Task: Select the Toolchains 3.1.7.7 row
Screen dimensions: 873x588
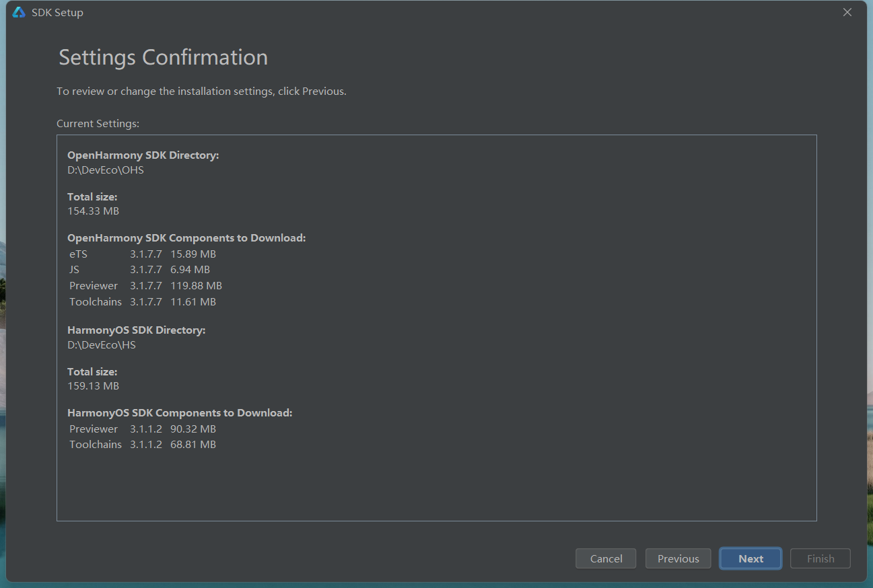Action: [143, 302]
